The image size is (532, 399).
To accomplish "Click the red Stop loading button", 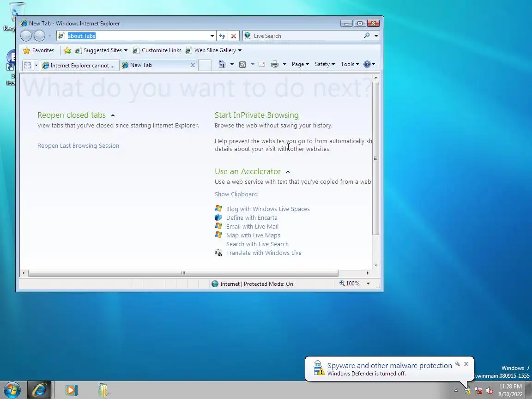I will [x=233, y=36].
